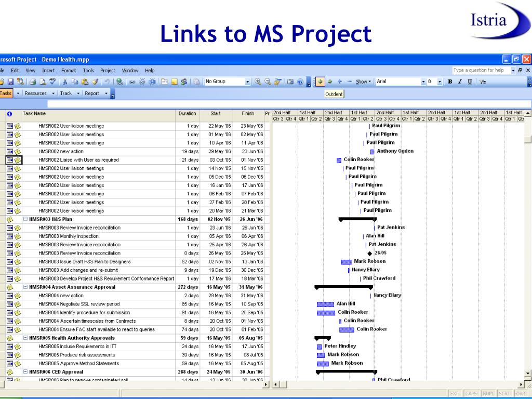Click the Show Subtasks plus icon
The width and height of the screenshot is (532, 399).
pyautogui.click(x=340, y=82)
